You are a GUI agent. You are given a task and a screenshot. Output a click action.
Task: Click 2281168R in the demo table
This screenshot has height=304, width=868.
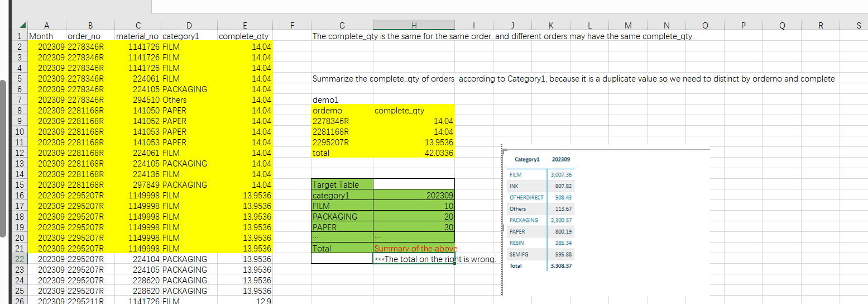(342, 132)
